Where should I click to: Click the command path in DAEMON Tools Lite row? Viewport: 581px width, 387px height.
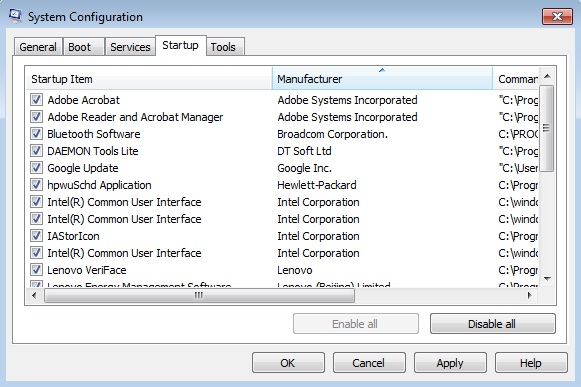point(518,151)
